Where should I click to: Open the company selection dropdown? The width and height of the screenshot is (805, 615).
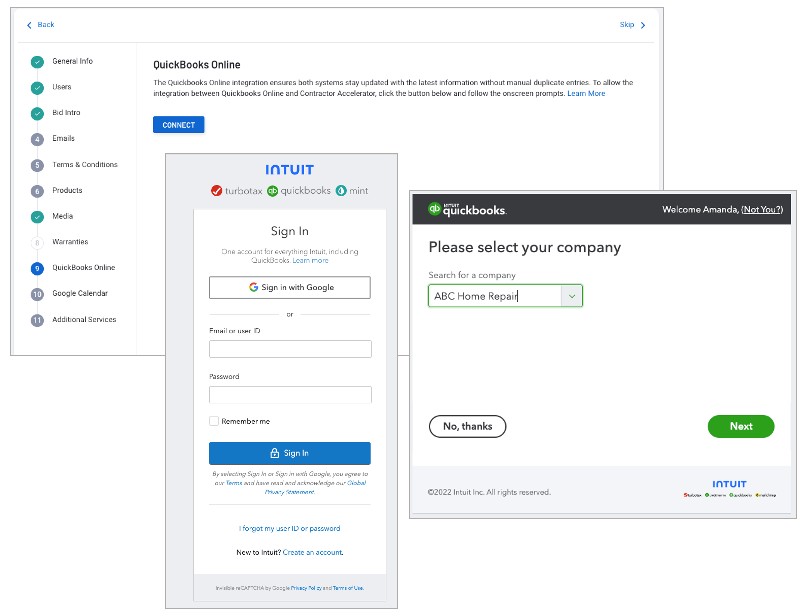(572, 295)
